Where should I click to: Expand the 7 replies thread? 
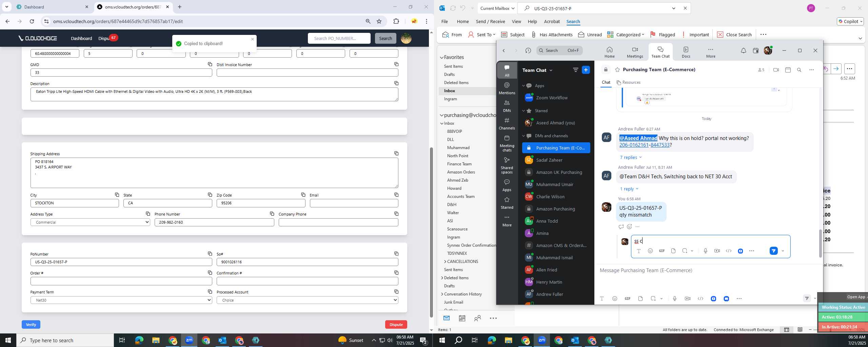click(x=631, y=157)
